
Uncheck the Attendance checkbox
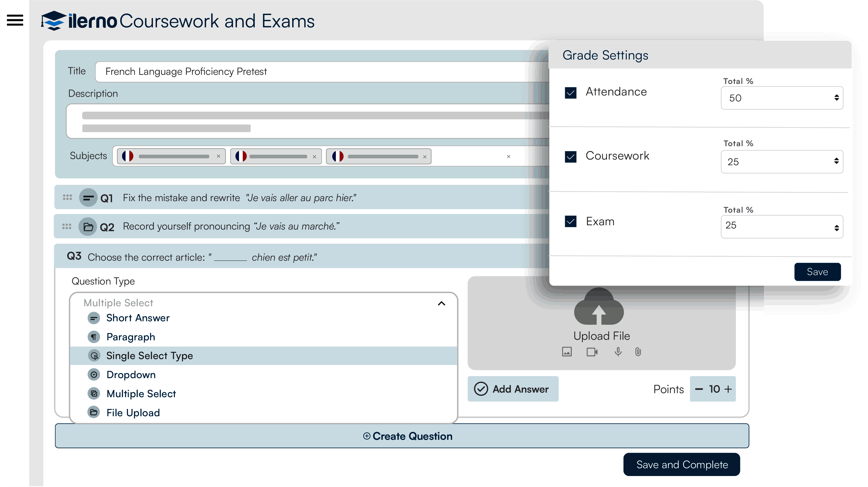click(570, 93)
